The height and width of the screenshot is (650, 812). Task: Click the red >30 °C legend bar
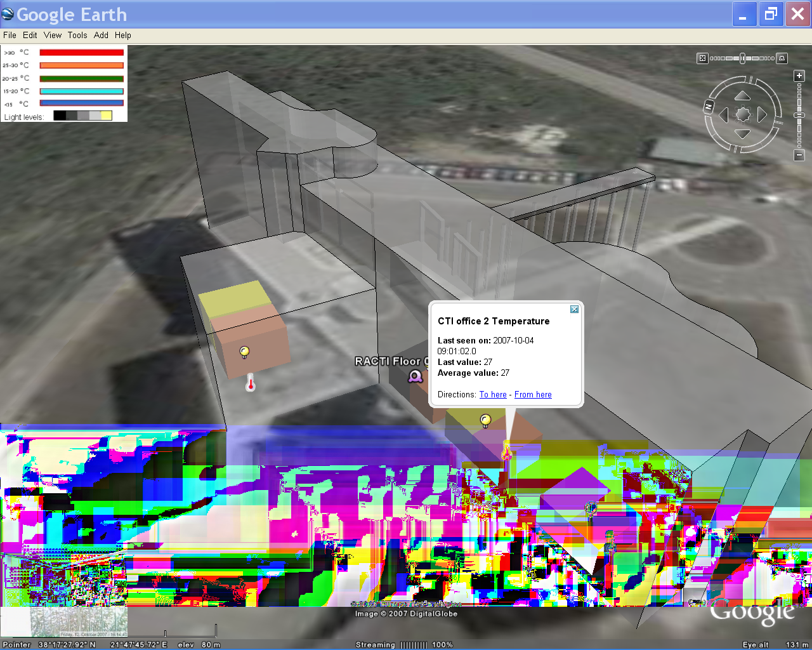[82, 53]
